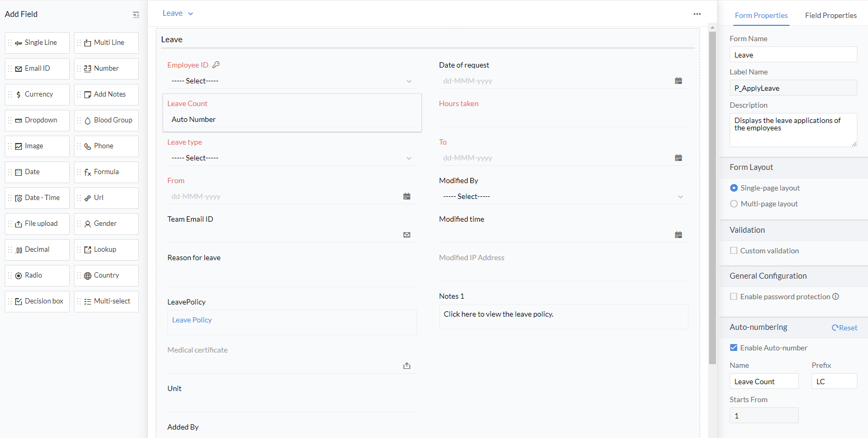Image resolution: width=868 pixels, height=438 pixels.
Task: Select the Form Properties tab
Action: click(761, 15)
